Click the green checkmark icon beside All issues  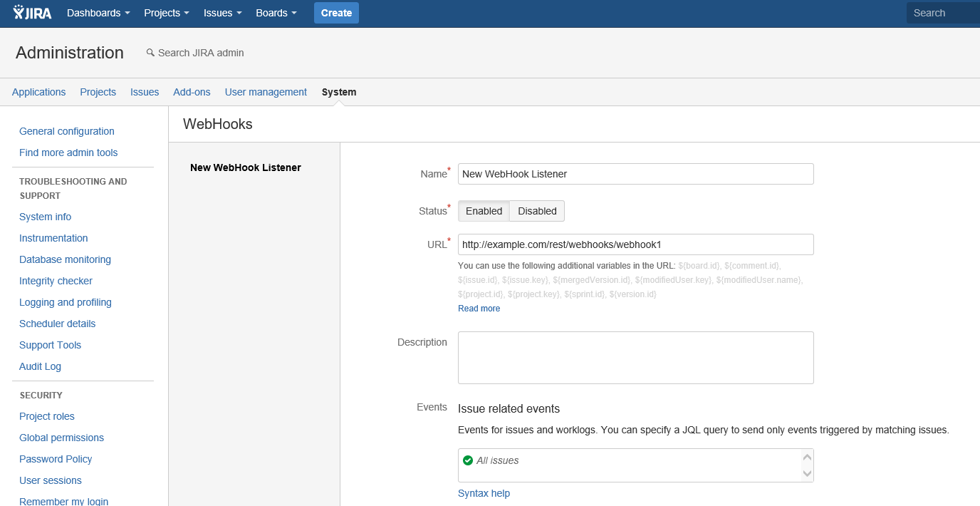468,460
